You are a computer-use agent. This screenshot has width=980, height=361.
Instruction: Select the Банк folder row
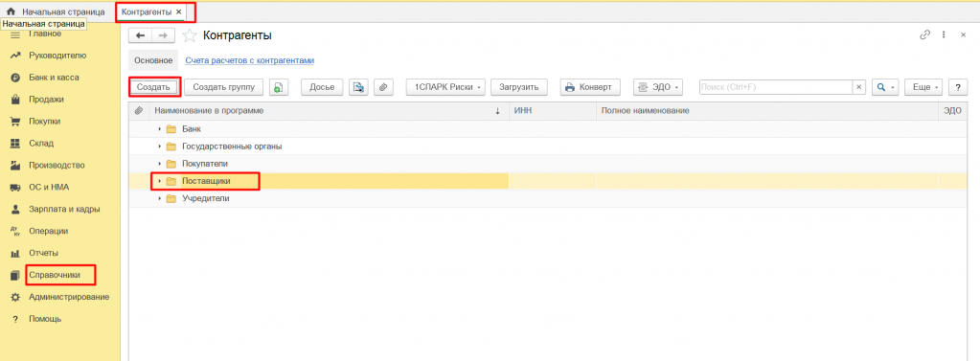(x=548, y=128)
